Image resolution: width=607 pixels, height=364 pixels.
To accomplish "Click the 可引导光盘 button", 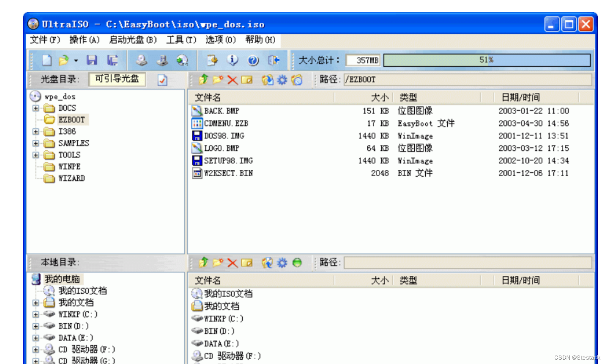I will pyautogui.click(x=117, y=79).
